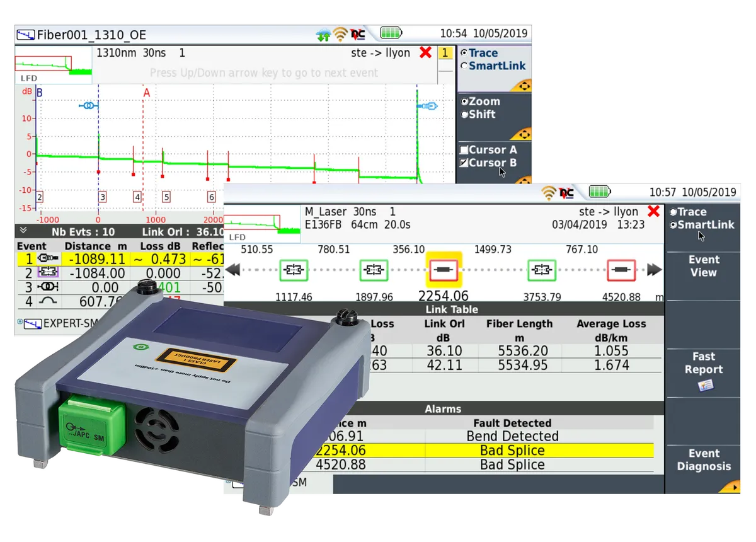The width and height of the screenshot is (756, 542).
Task: Collapse the event table with the double chevron
Action: point(23,231)
